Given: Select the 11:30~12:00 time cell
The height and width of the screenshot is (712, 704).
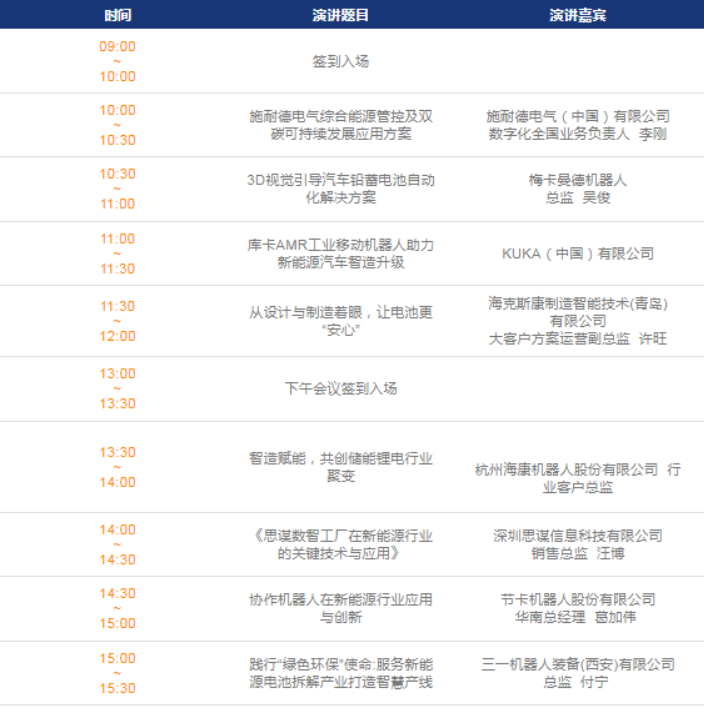Looking at the screenshot, I should tap(118, 321).
